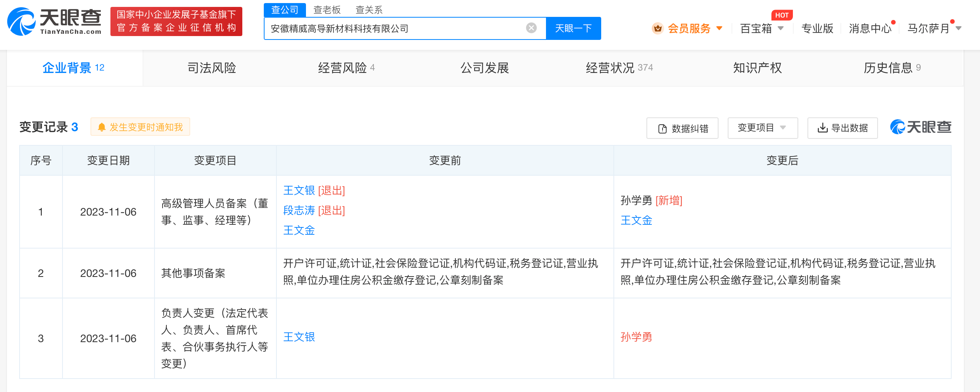Screen dimensions: 980x392
Task: Open the 消息中心 notifications
Action: (870, 28)
